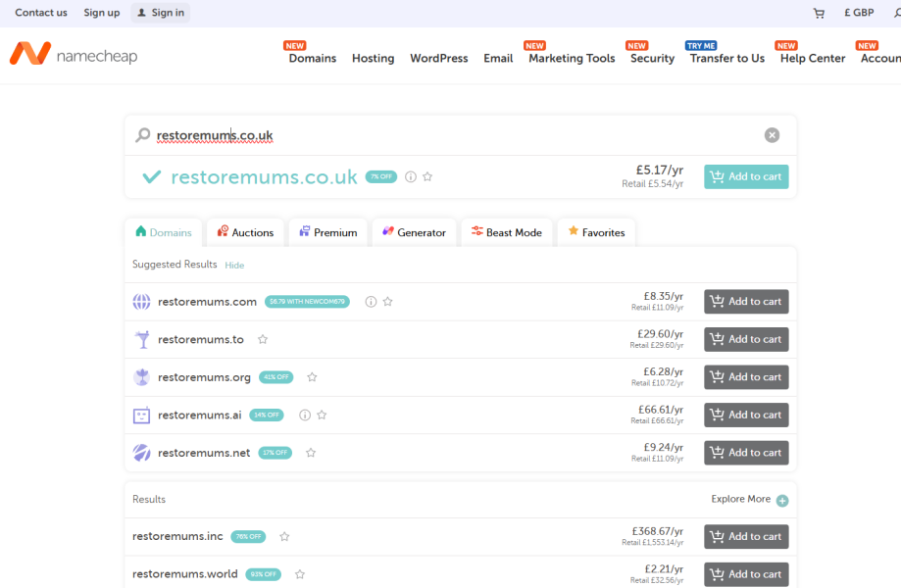Show info for restoremums.com
This screenshot has height=588, width=901.
[x=372, y=302]
